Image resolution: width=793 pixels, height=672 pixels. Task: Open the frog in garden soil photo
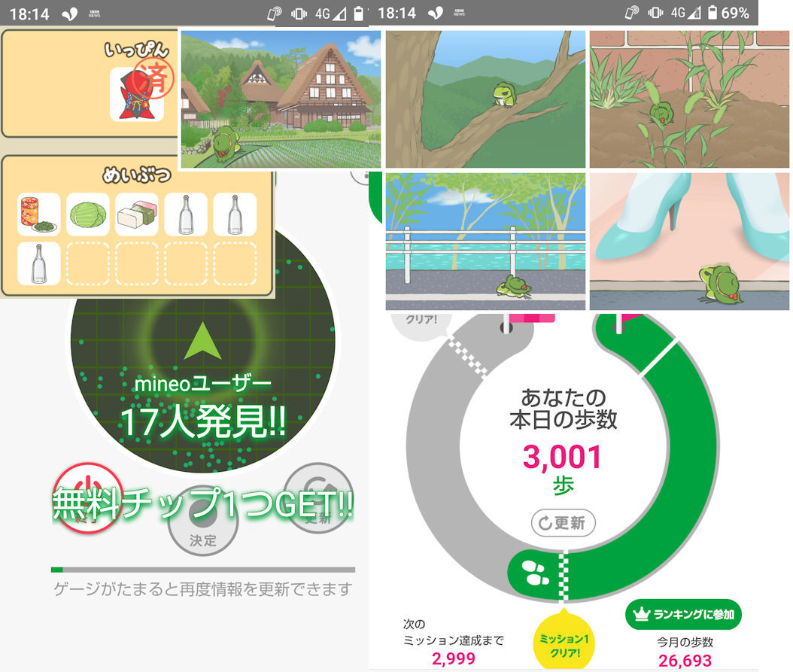689,99
